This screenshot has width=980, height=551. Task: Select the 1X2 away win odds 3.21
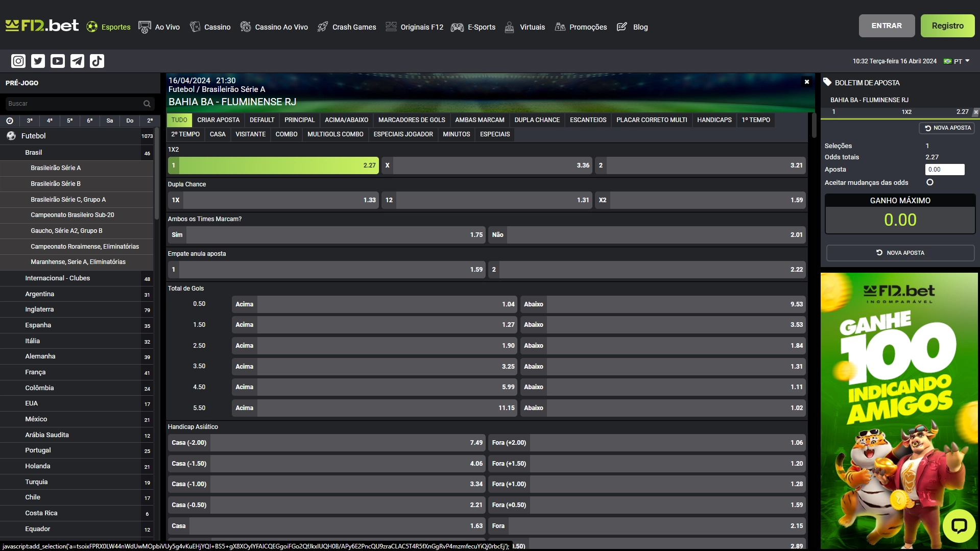700,165
